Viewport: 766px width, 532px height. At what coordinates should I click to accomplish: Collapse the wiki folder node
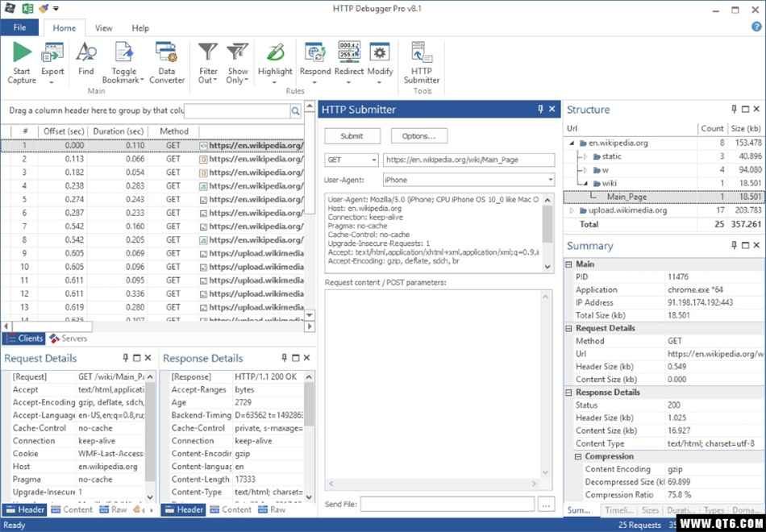click(585, 184)
